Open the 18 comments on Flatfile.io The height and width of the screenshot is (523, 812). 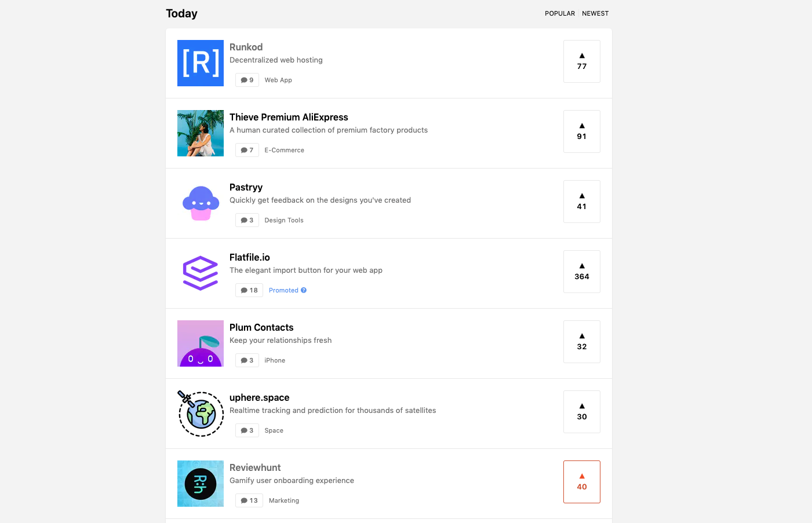coord(249,290)
